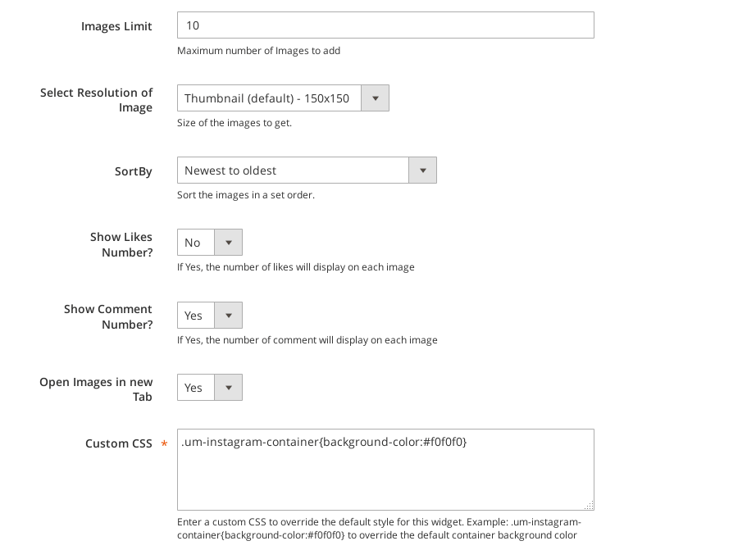Click the arrow beside Show Comment Number value
Image resolution: width=756 pixels, height=550 pixels.
click(228, 316)
